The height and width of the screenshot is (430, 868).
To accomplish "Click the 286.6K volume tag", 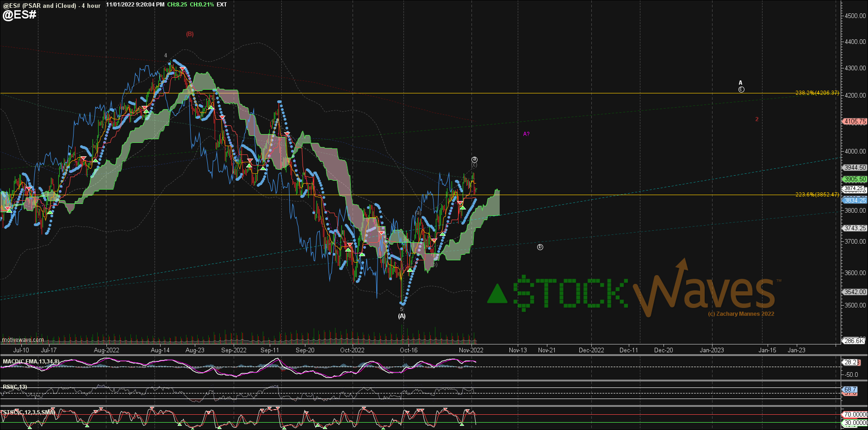I will pyautogui.click(x=854, y=341).
